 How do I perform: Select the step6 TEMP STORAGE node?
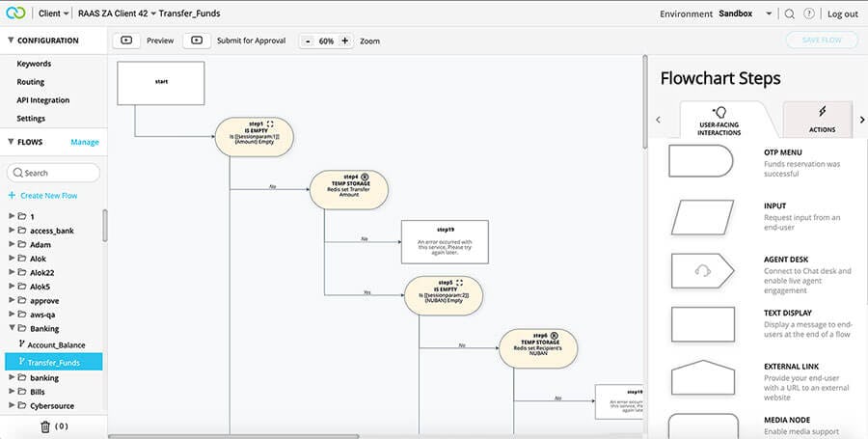pos(538,348)
